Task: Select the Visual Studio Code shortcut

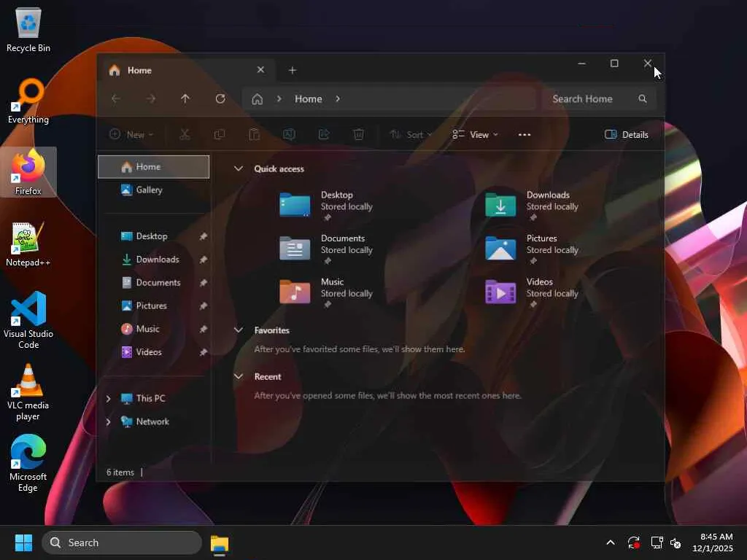Action: (x=28, y=320)
